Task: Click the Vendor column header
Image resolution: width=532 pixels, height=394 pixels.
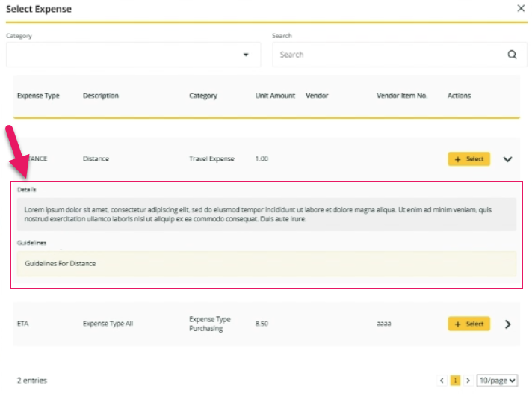Action: coord(317,96)
